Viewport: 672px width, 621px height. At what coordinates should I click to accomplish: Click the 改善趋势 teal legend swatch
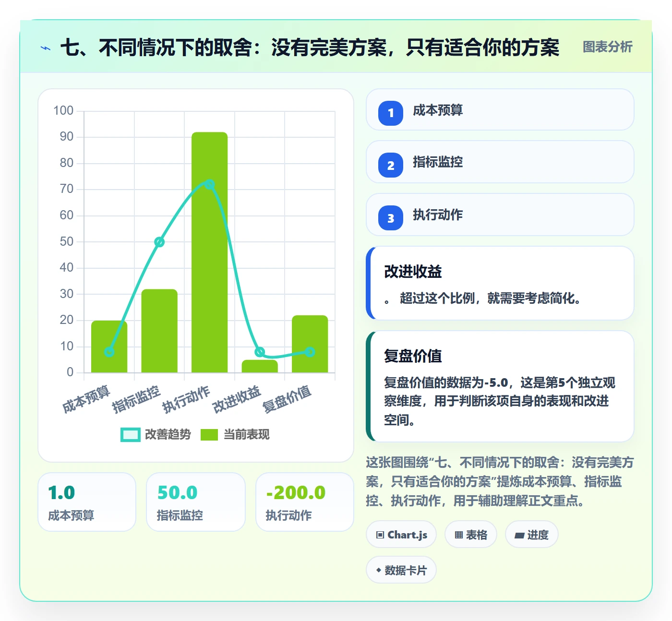(x=131, y=434)
